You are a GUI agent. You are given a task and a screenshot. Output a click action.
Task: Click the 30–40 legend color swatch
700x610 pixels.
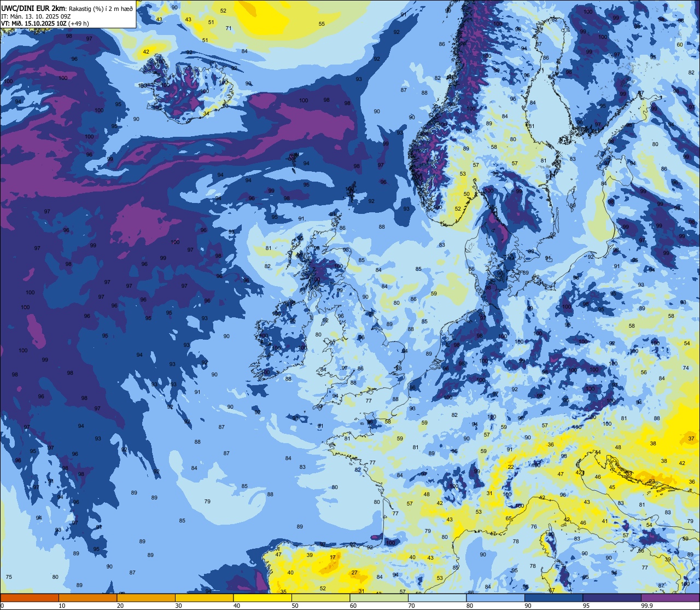(x=204, y=597)
